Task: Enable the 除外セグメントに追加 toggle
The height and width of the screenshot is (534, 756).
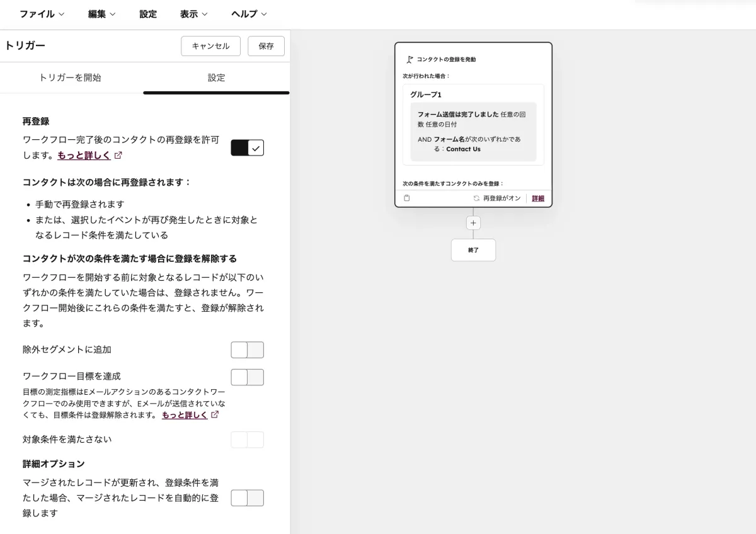Action: (x=247, y=349)
